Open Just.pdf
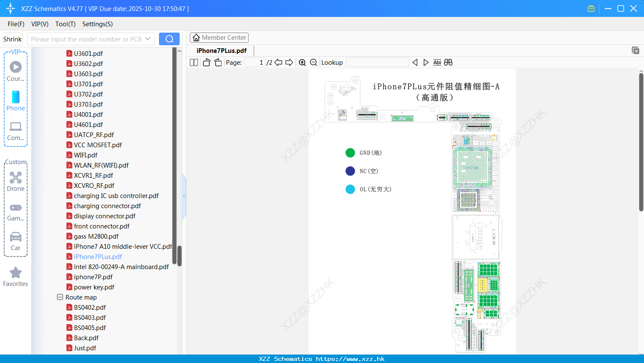Viewport: 644px width, 363px height. pyautogui.click(x=81, y=348)
